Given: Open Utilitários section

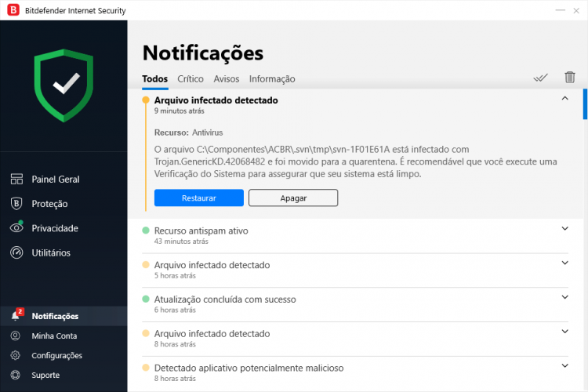Looking at the screenshot, I should [51, 252].
